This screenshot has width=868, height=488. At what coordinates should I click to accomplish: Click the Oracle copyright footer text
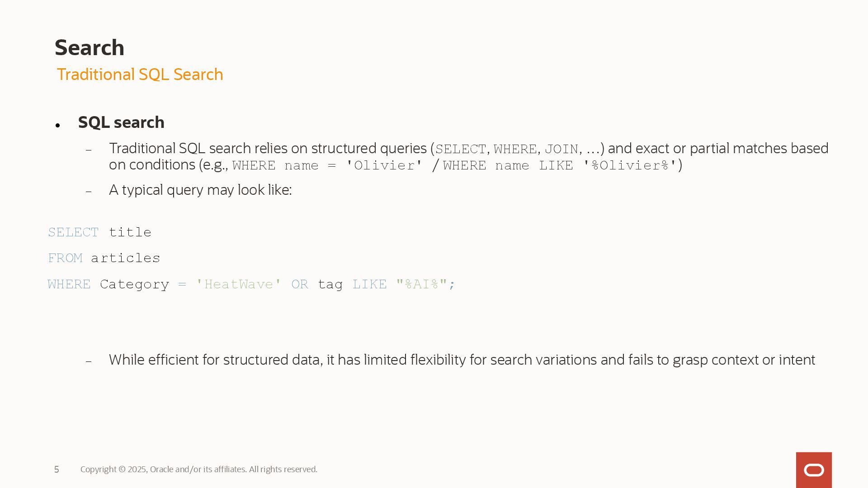tap(199, 469)
